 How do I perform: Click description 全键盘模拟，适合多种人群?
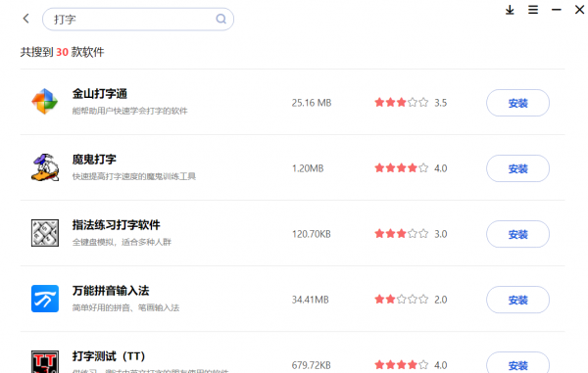point(122,242)
